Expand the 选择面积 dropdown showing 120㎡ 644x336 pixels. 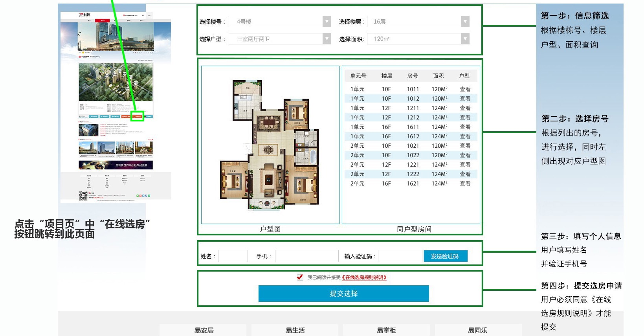[x=418, y=39]
